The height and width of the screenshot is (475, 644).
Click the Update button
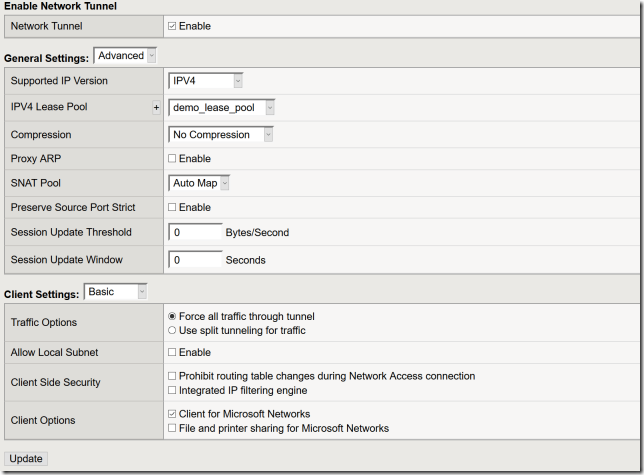tap(26, 459)
